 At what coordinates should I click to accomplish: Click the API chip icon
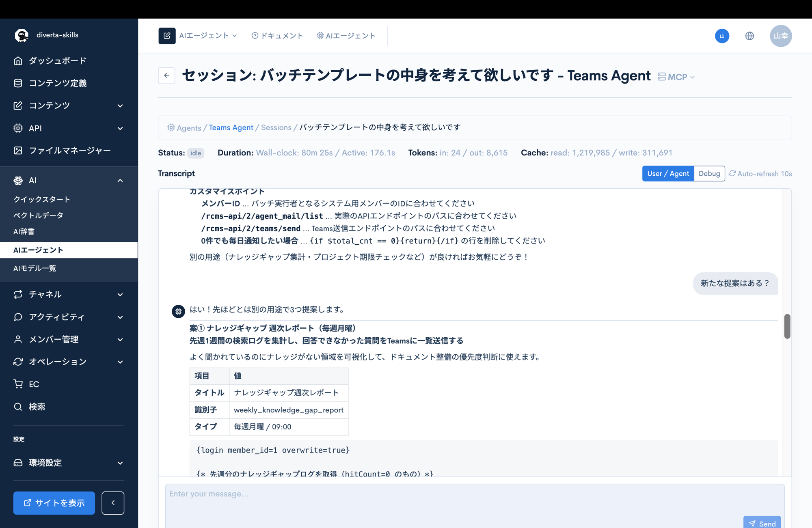click(18, 128)
